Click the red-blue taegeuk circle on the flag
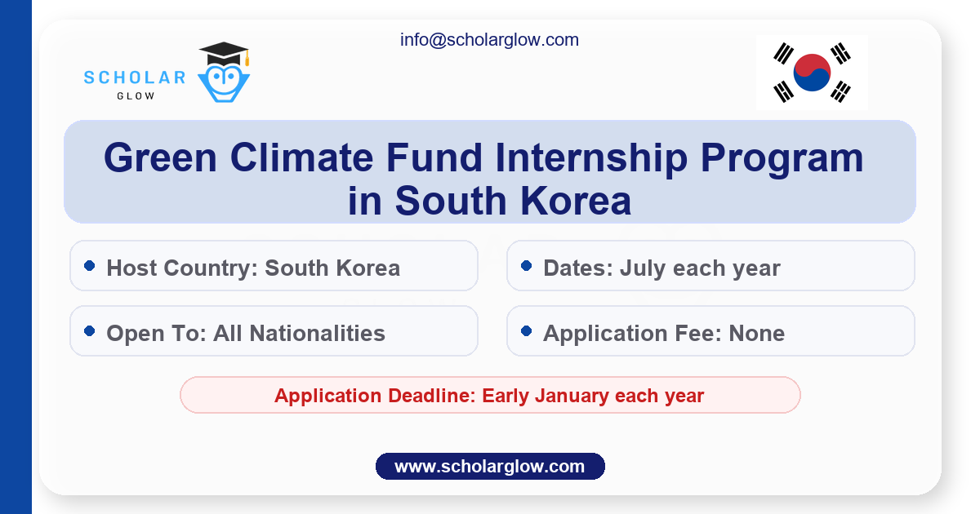This screenshot has height=514, width=980. pos(812,72)
